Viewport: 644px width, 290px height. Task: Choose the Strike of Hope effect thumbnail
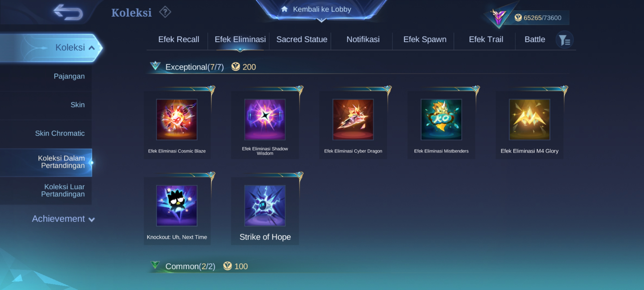265,205
